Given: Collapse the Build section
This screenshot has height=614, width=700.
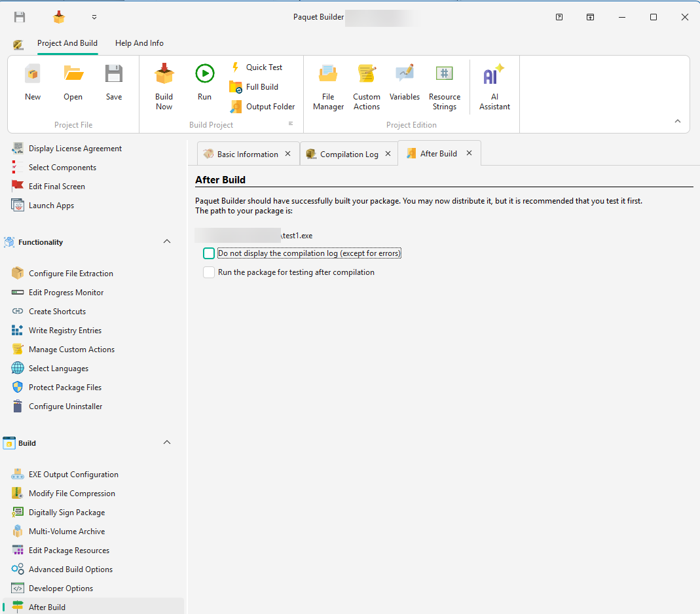Looking at the screenshot, I should (x=167, y=442).
